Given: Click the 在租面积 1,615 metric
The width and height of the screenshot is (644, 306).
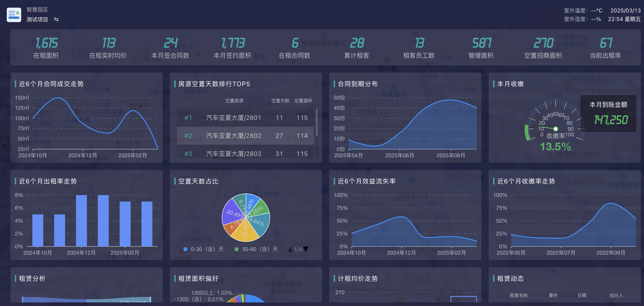Looking at the screenshot, I should (x=46, y=48).
